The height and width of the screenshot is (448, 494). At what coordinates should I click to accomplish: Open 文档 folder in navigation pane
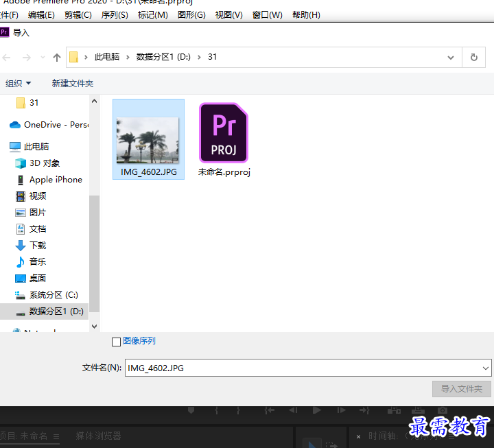click(x=38, y=228)
